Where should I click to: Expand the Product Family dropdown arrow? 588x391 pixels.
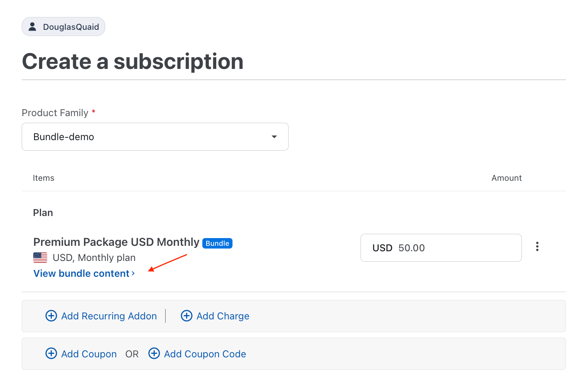tap(274, 137)
